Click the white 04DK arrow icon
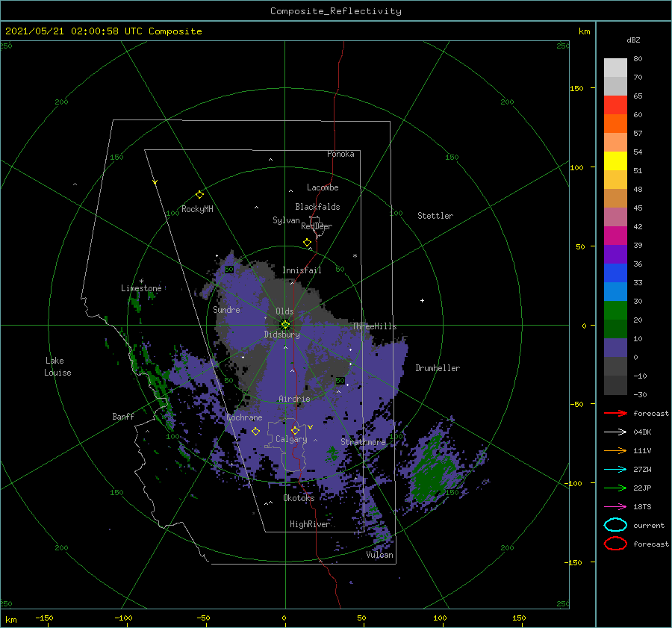Screen dimensions: 672x628 click(x=615, y=432)
